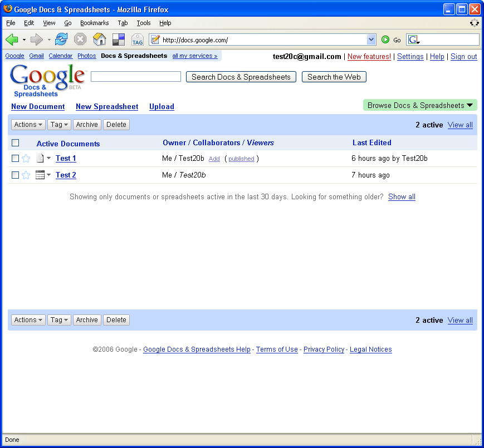Screen dimensions: 484x448
Task: Open the Settings link
Action: (x=410, y=56)
